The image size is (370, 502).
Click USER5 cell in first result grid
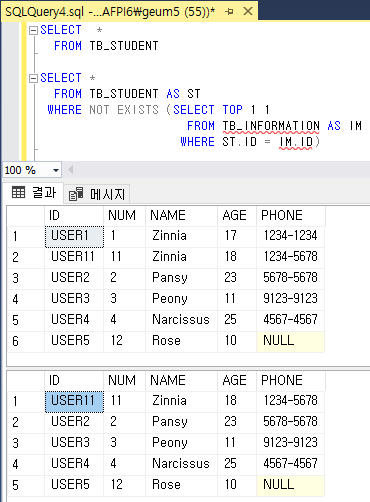pyautogui.click(x=74, y=341)
